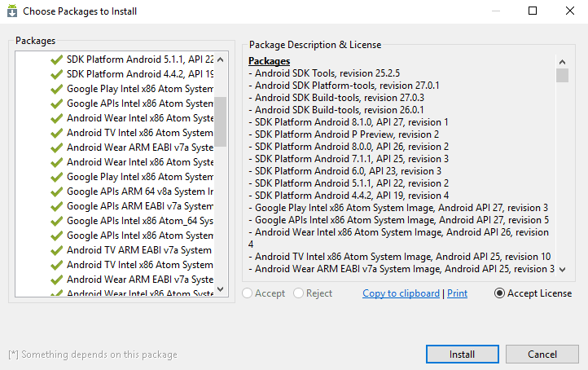
Task: Click down arrow of Packages list scrollbar
Action: pos(221,289)
